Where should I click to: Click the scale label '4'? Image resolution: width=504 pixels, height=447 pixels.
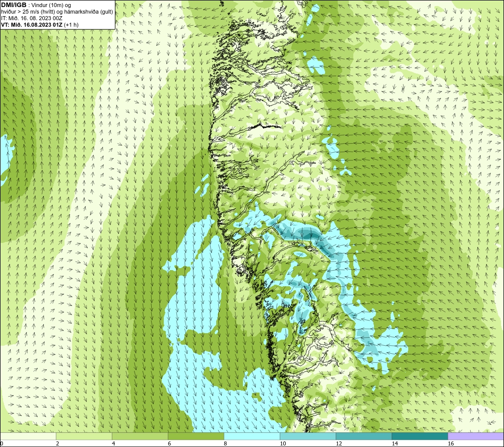[x=113, y=443]
